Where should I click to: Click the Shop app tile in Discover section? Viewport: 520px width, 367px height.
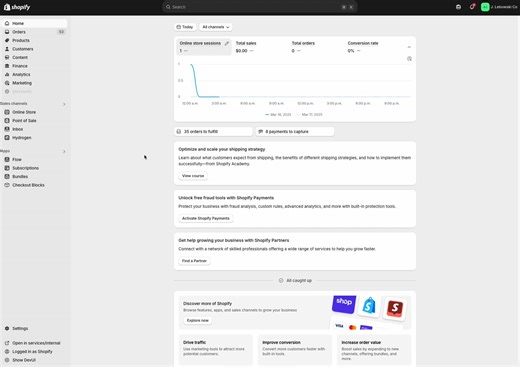coord(344,304)
